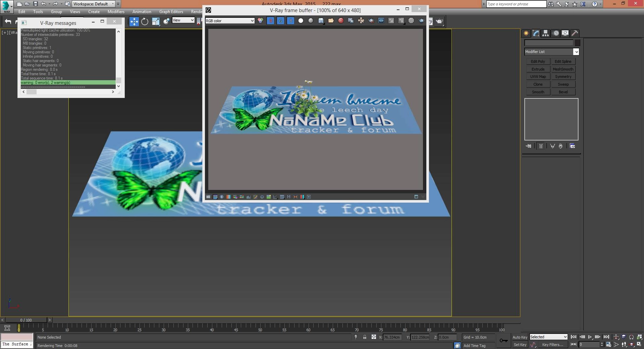Go to end of animation

pos(606,337)
